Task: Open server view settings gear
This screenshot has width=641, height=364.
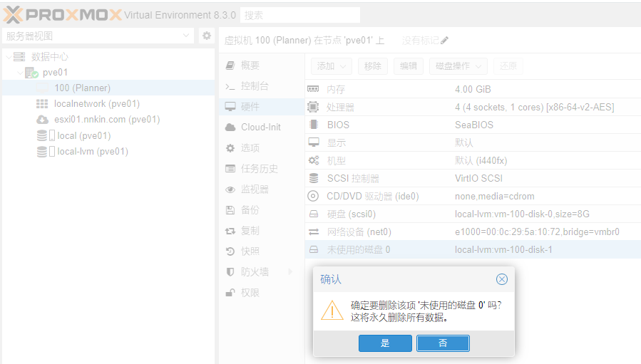Action: 207,36
